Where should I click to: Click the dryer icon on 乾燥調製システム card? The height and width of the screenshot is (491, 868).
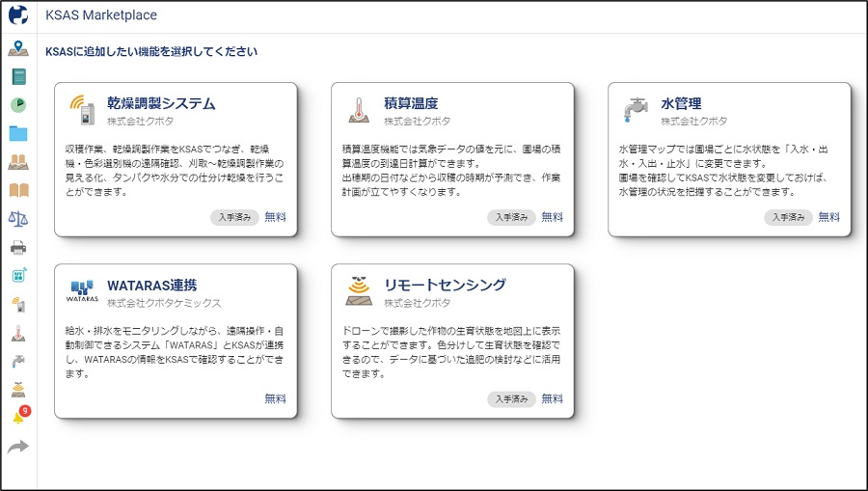coord(83,110)
